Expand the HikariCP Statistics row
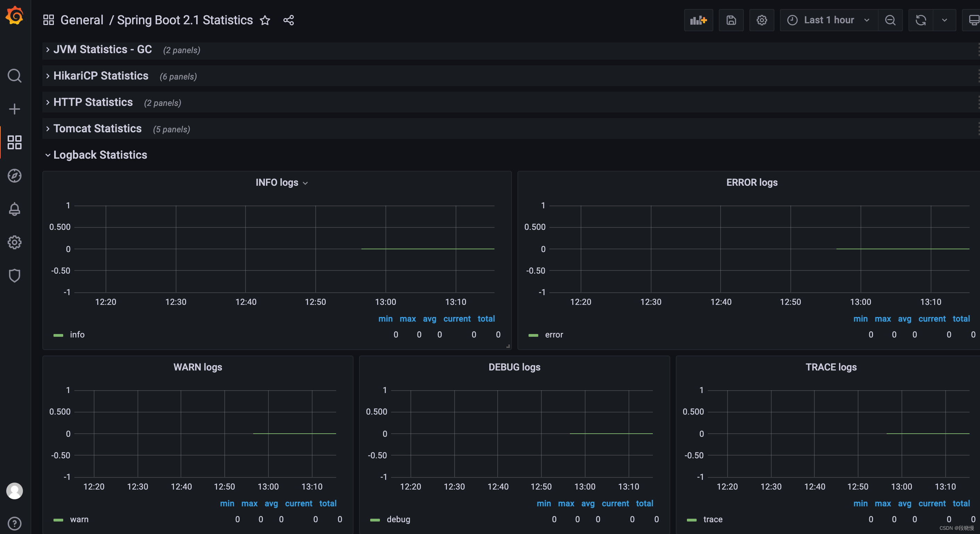 click(x=101, y=76)
